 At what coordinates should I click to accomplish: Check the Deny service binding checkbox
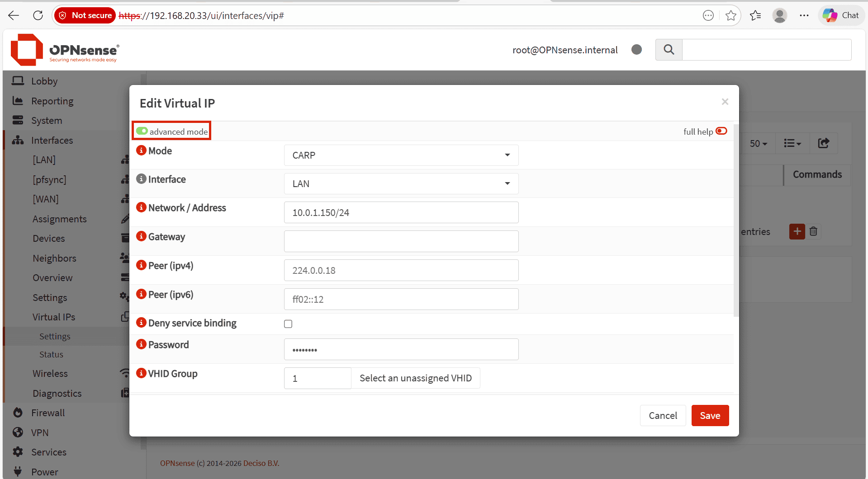coord(288,324)
